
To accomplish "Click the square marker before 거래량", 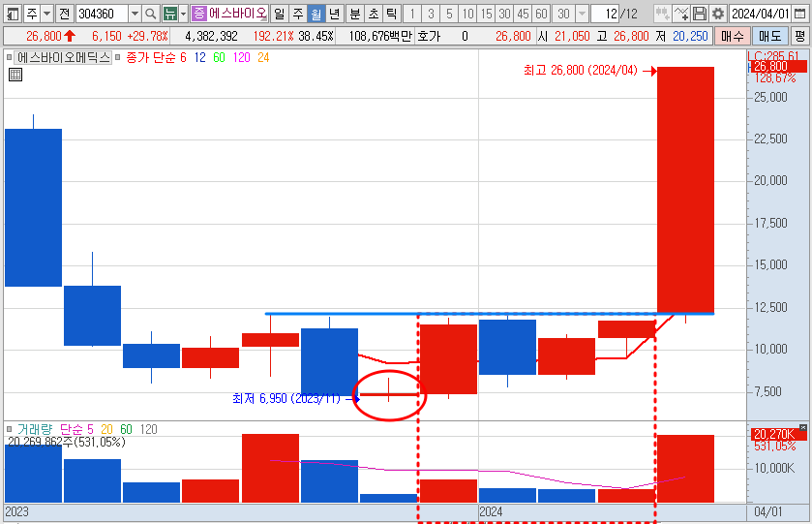I will pos(10,429).
